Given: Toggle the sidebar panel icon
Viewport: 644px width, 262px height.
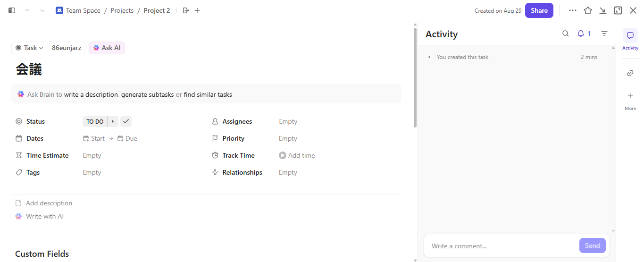Looking at the screenshot, I should pyautogui.click(x=12, y=10).
